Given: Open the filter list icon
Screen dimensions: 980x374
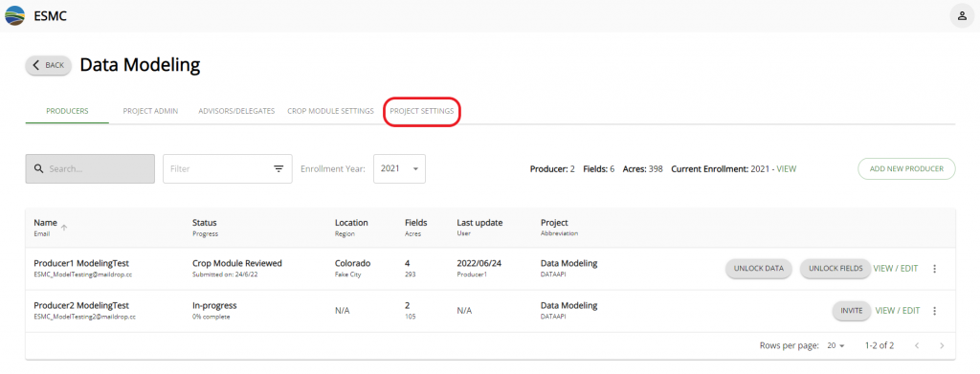Looking at the screenshot, I should point(278,168).
